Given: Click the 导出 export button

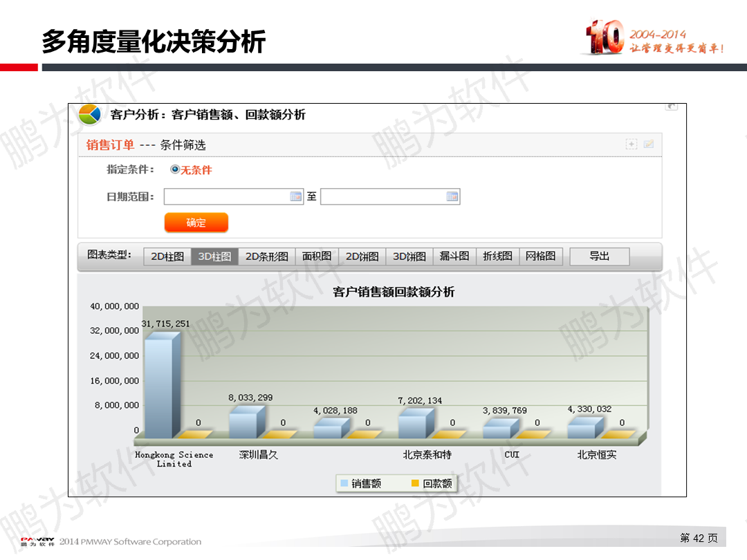Looking at the screenshot, I should point(599,256).
